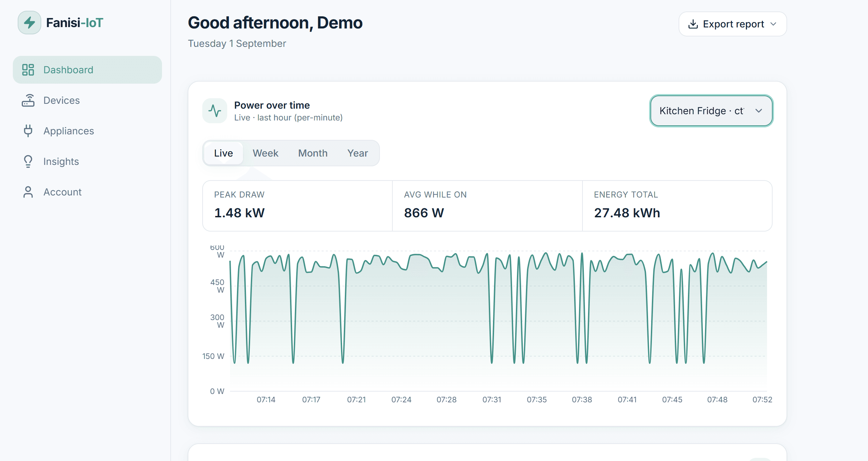Viewport: 868px width, 461px height.
Task: Click the Peak Draw 1.48 kW value
Action: click(239, 213)
